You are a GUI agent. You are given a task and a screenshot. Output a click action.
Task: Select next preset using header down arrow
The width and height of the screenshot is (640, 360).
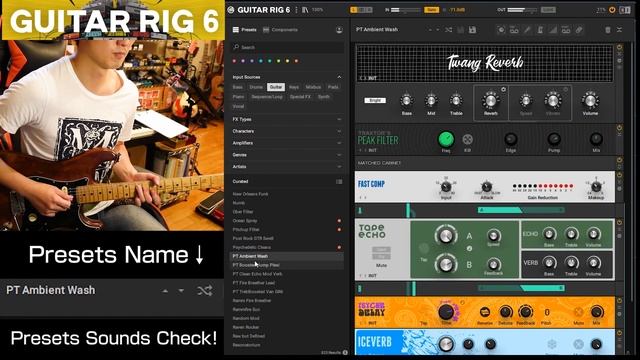pyautogui.click(x=438, y=30)
